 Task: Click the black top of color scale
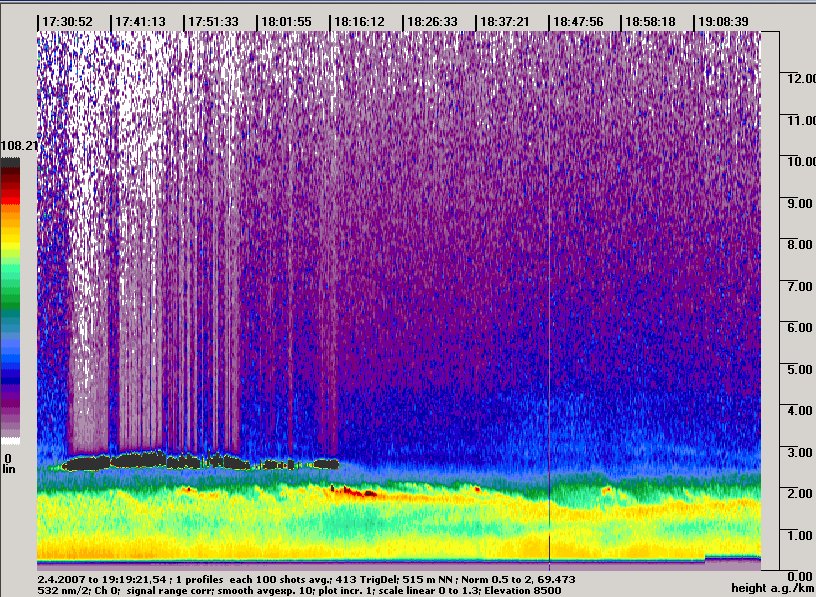[10, 163]
